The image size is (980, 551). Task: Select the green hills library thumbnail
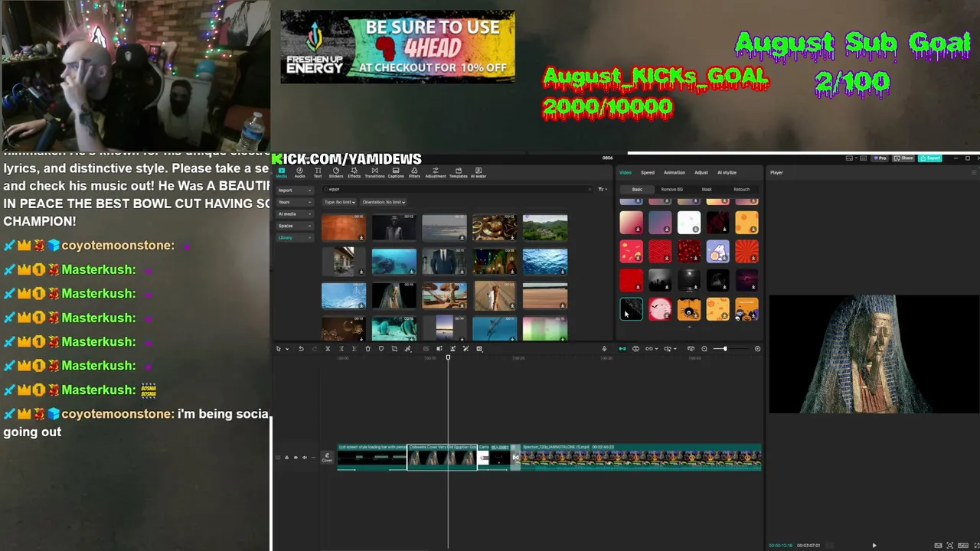coord(545,228)
